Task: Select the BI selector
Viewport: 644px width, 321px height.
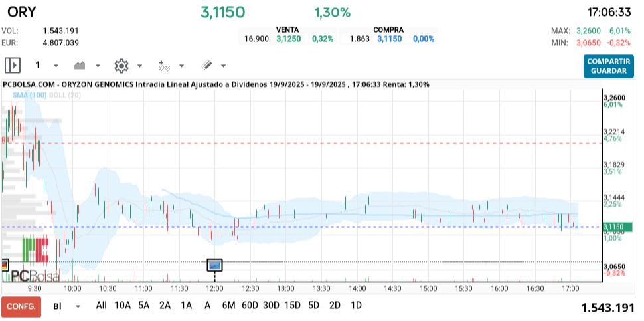Action: [x=58, y=306]
